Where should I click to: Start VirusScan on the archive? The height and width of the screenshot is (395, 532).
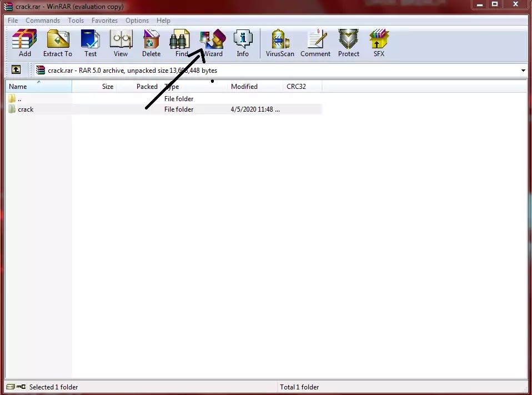click(280, 43)
